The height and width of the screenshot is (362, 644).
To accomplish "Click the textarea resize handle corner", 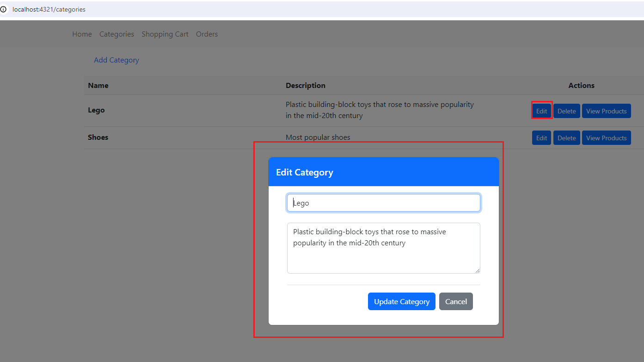I will 477,270.
